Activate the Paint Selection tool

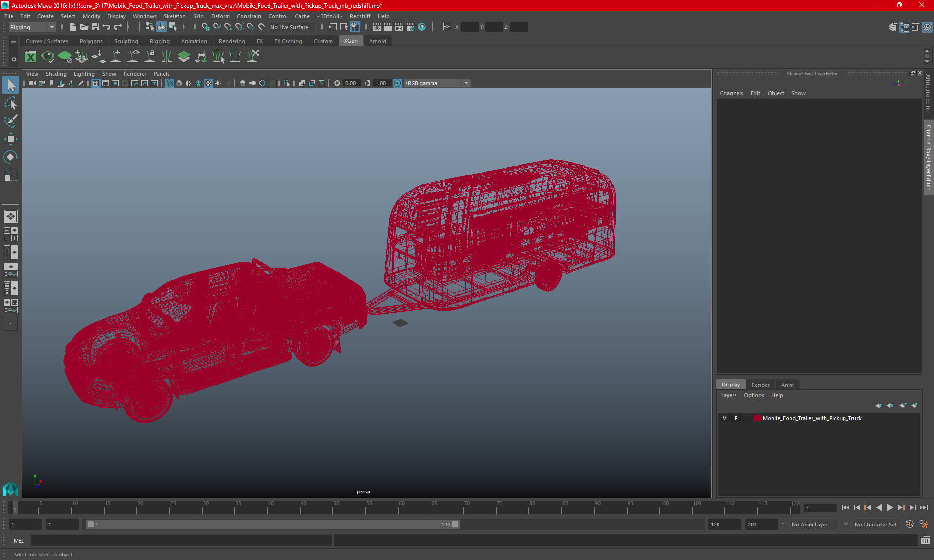pos(10,121)
